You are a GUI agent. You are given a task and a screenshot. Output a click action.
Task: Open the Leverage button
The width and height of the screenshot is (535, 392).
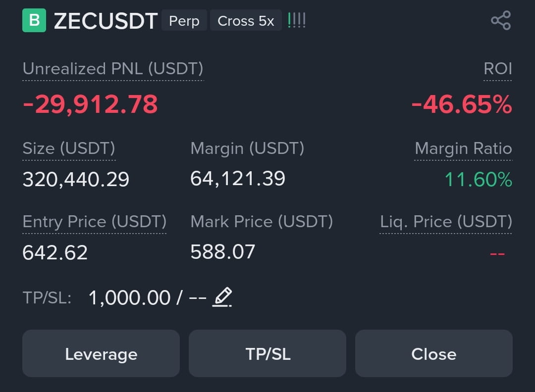click(101, 353)
